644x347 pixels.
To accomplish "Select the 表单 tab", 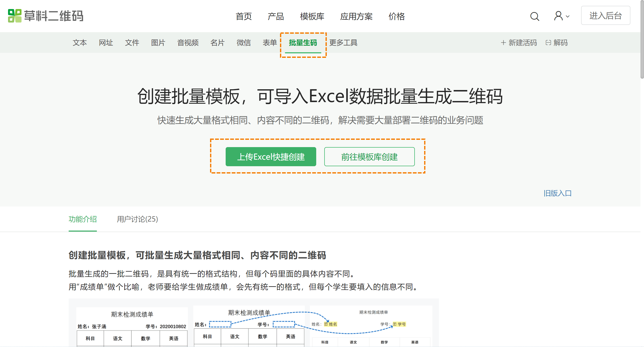I will (x=270, y=43).
